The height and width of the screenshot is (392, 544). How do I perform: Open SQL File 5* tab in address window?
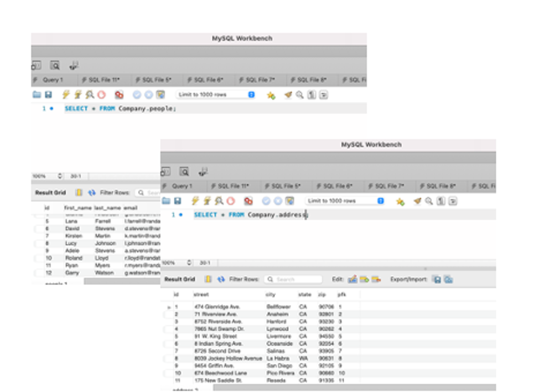[283, 186]
